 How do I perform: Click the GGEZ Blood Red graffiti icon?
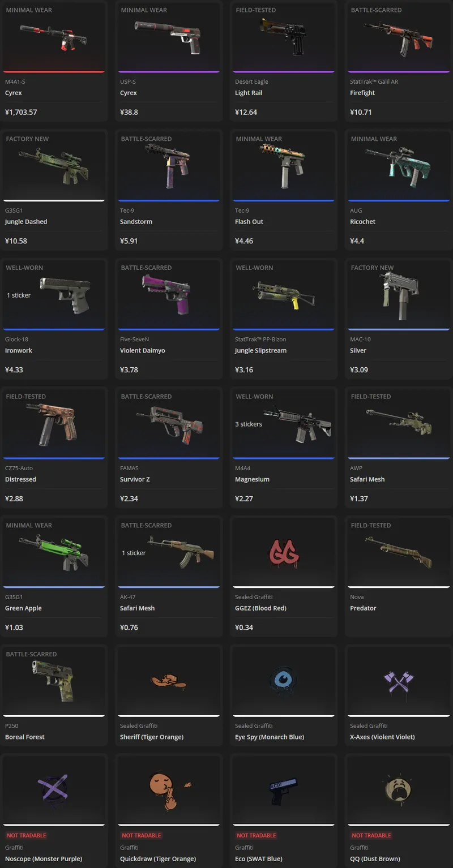pyautogui.click(x=284, y=552)
